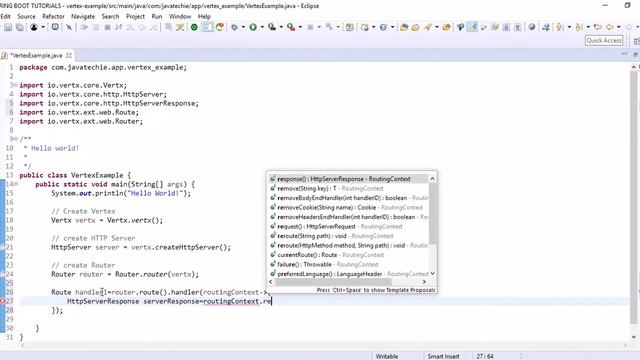Click the Smart Insert status bar entry
This screenshot has height=360, width=640.
(443, 356)
